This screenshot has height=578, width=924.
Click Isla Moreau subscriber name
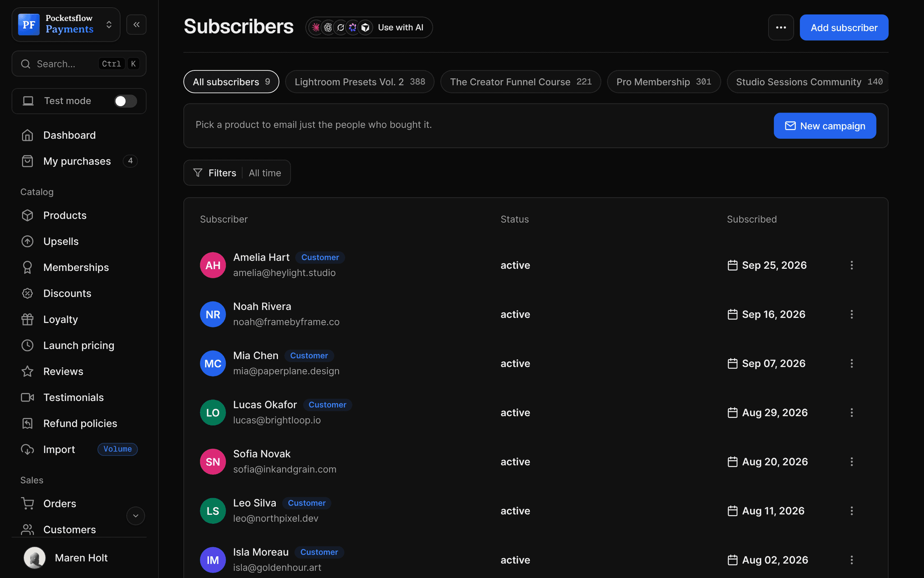coord(261,552)
